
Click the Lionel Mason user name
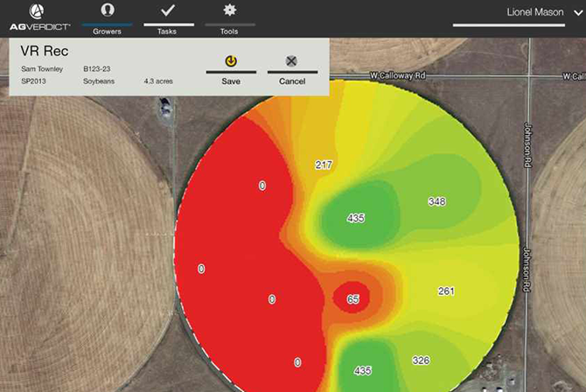pos(534,12)
